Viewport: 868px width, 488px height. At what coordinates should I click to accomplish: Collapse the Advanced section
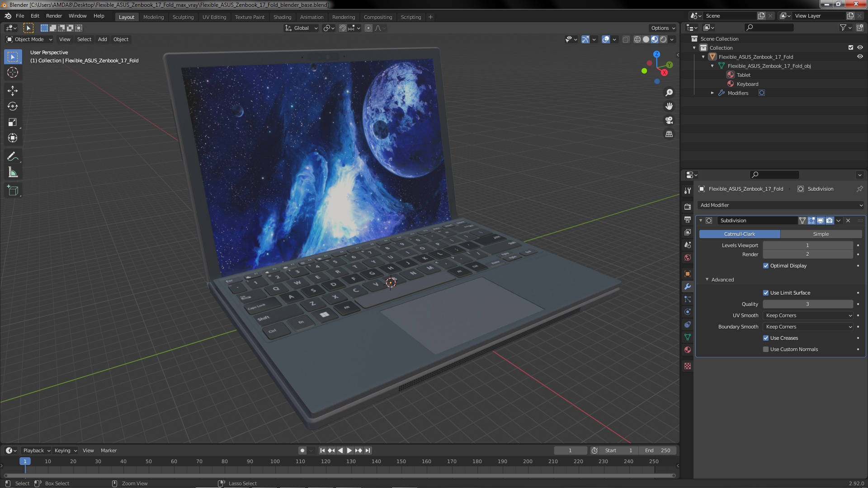[707, 280]
